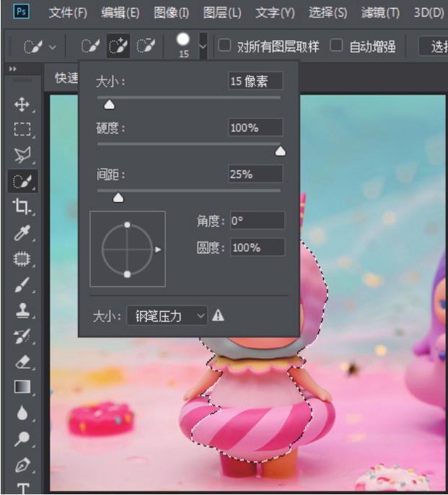Select the Eyedropper tool
The image size is (448, 495).
pyautogui.click(x=22, y=233)
